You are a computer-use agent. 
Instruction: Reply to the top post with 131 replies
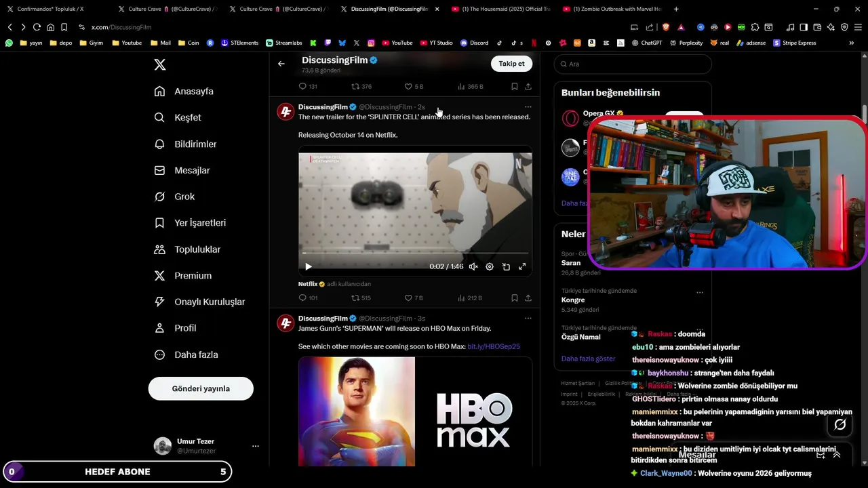click(308, 87)
